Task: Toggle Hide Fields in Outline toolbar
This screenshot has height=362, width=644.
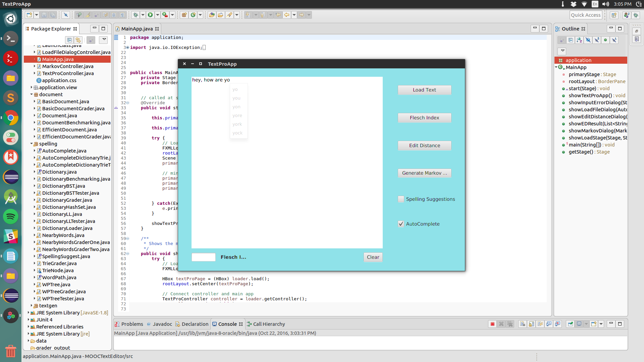Action: [x=588, y=40]
